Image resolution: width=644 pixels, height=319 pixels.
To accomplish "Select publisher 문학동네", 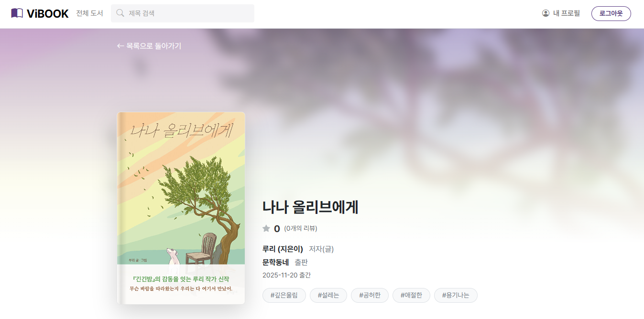I will [276, 262].
